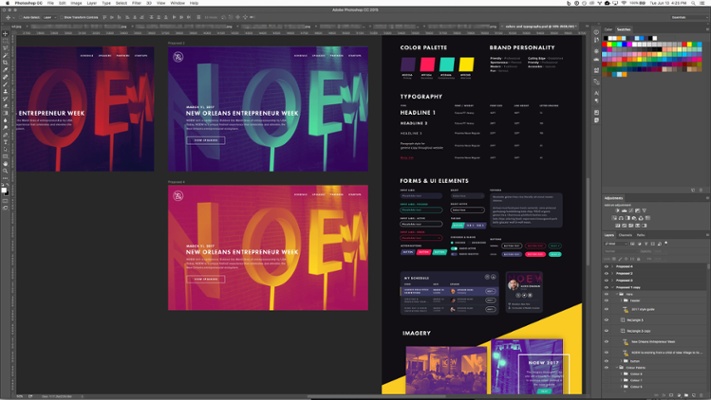
Task: Select the Horizontal Type tool
Action: click(5, 142)
